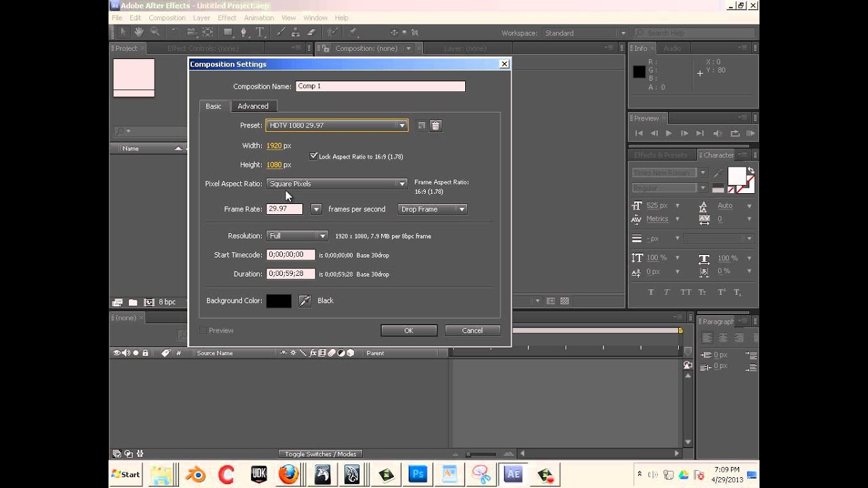
Task: Click the Cancel button
Action: click(x=473, y=331)
